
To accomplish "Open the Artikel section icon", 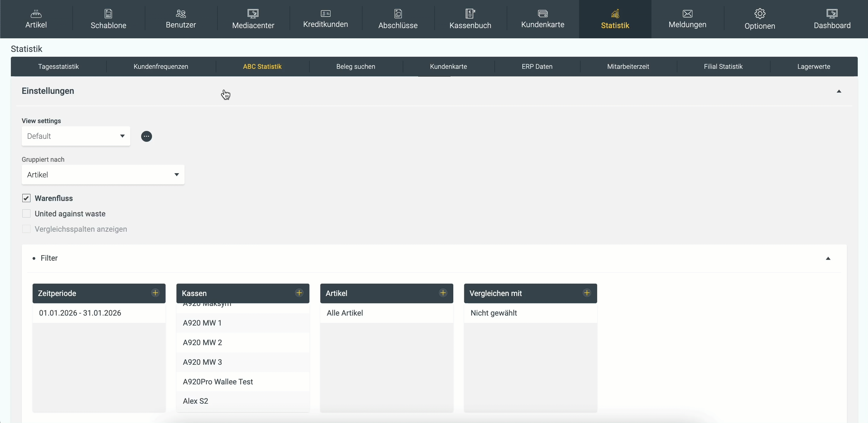I will point(36,14).
